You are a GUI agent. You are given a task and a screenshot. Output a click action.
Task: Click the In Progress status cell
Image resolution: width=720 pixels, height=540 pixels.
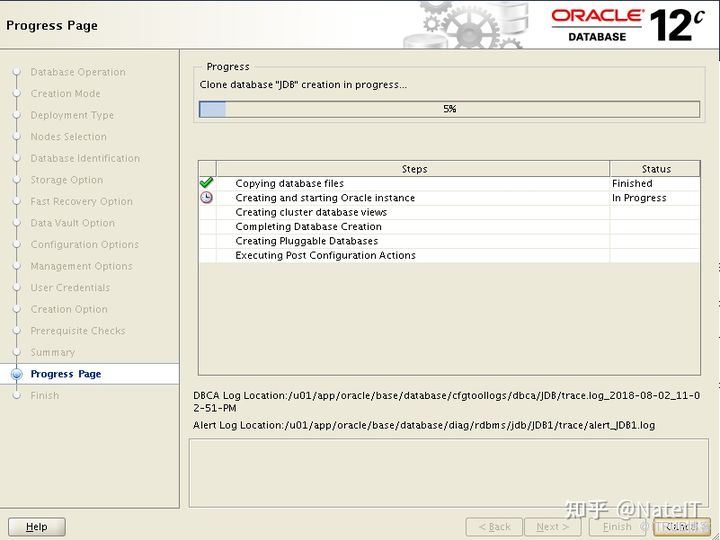tap(655, 198)
